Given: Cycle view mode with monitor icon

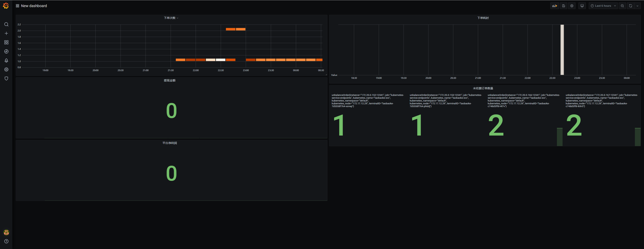Looking at the screenshot, I should point(582,6).
